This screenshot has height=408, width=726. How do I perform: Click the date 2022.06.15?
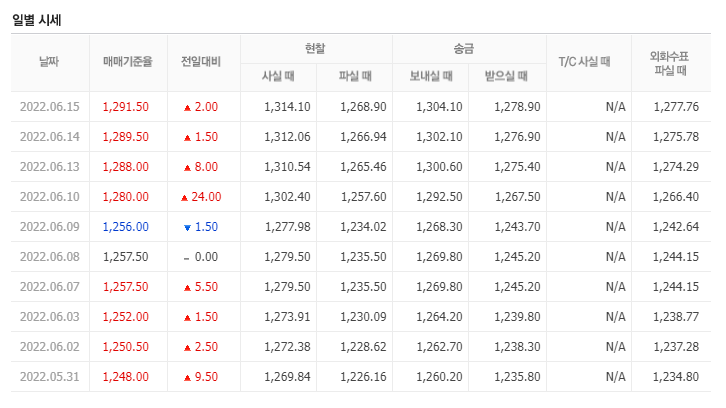coord(49,107)
